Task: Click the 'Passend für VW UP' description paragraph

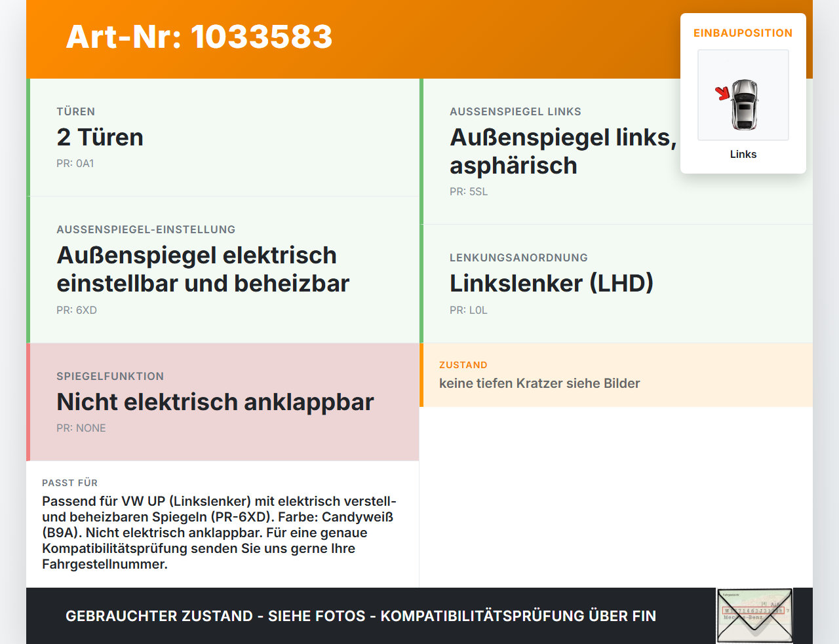Action: (220, 533)
